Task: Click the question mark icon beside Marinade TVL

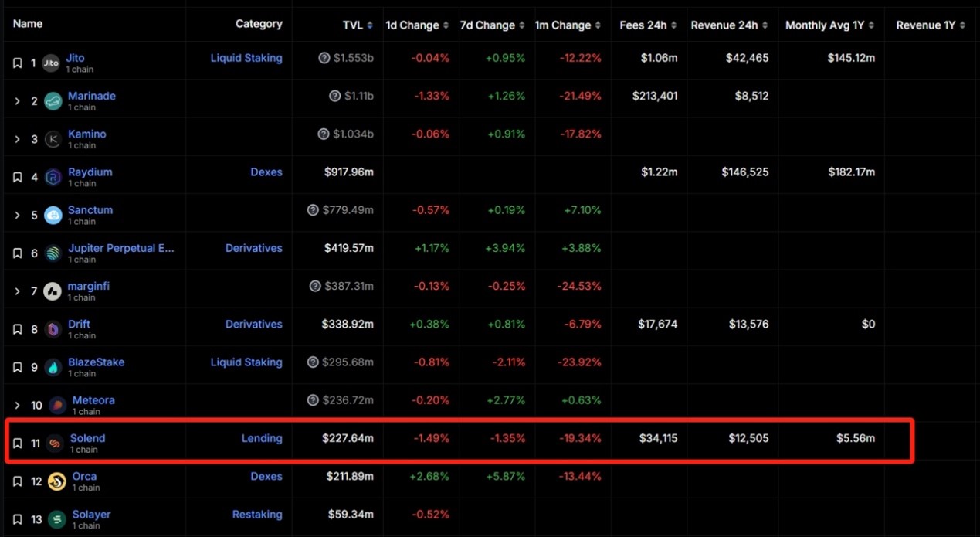Action: tap(335, 96)
